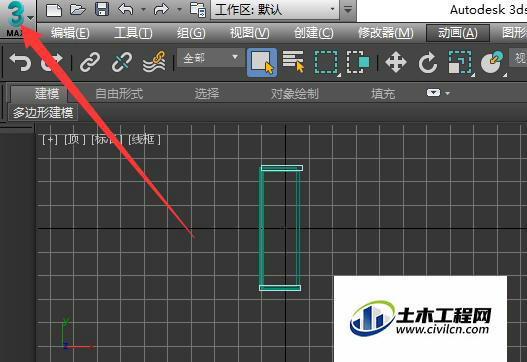Open quick access toolbar customize arrow
This screenshot has height=362, width=527.
[348, 10]
